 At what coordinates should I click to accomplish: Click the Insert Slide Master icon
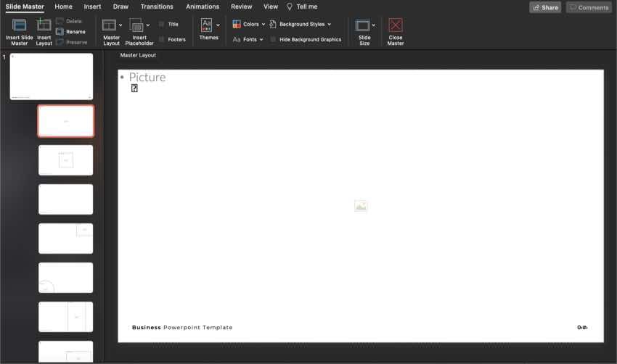coord(20,25)
